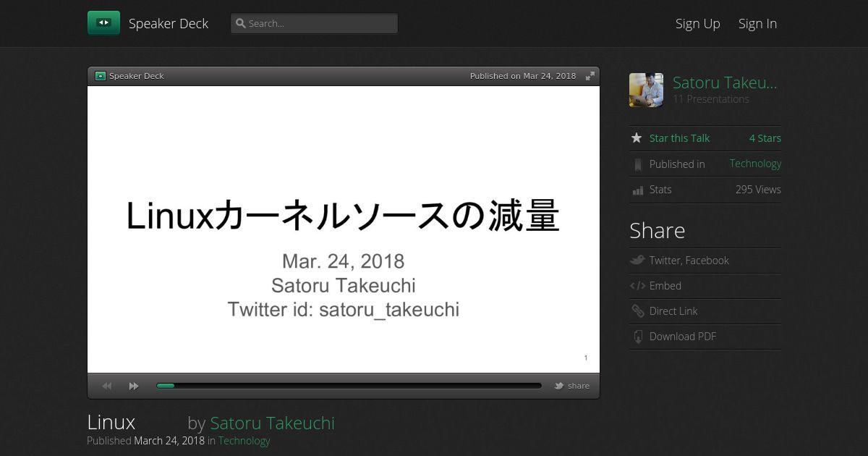Click the slide titled Linuxカーネルソースの減量

point(344,229)
